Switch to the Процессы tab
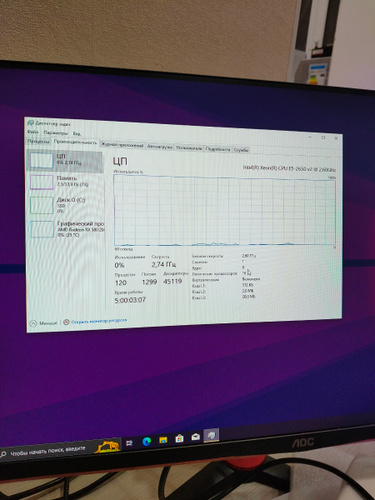The width and height of the screenshot is (375, 500). pos(39,141)
